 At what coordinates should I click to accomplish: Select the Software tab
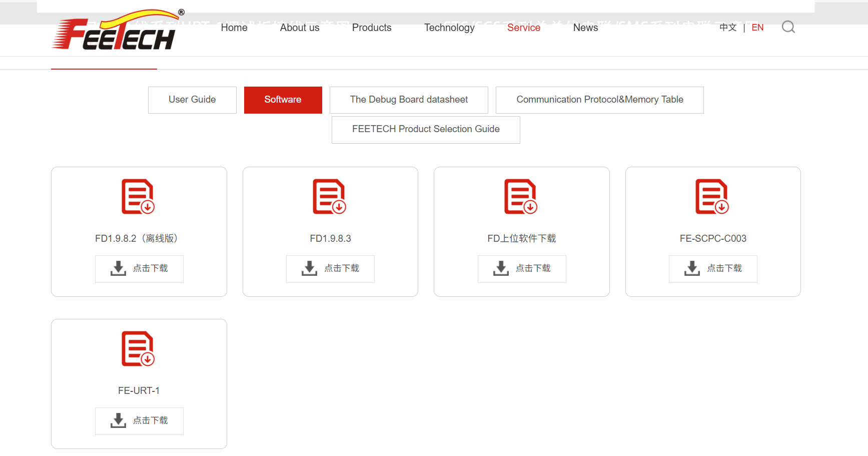[x=283, y=100]
